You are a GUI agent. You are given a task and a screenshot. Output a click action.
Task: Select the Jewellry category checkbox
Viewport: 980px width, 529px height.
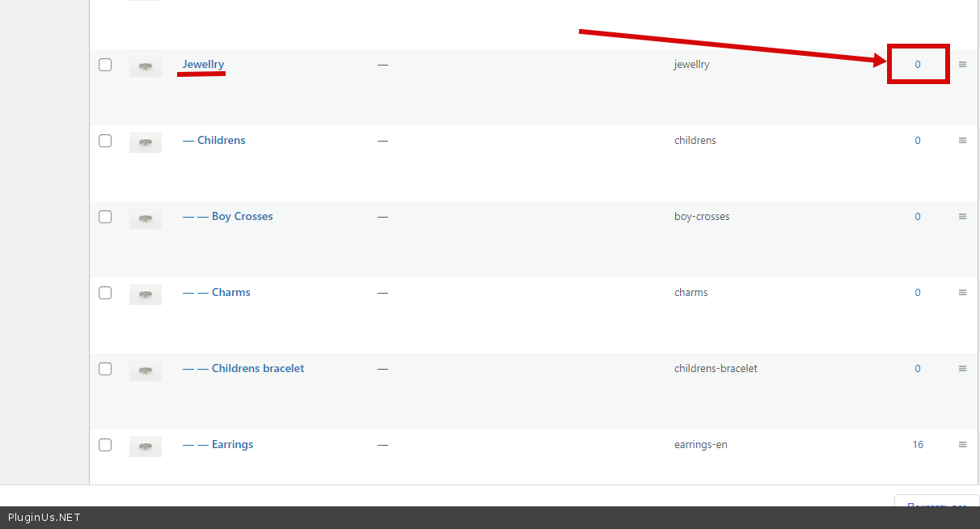click(x=105, y=65)
